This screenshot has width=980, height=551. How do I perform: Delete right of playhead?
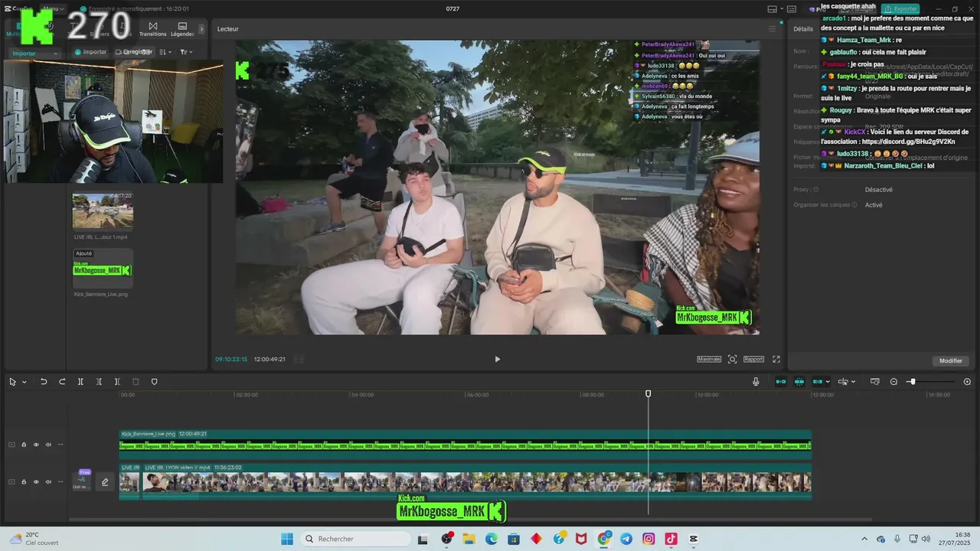click(x=117, y=382)
